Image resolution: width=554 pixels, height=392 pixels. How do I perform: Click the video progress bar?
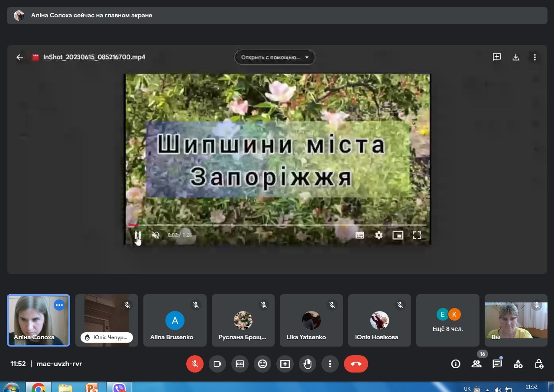[277, 225]
